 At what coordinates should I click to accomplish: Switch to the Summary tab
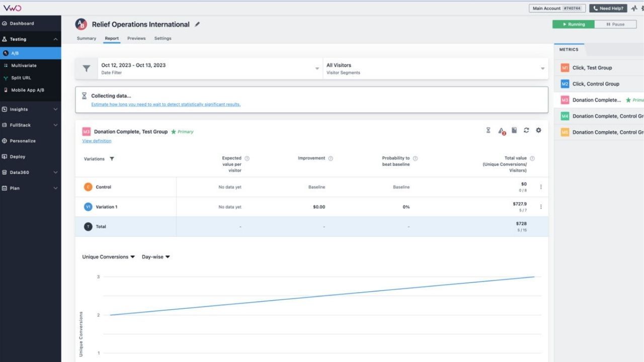coord(86,38)
